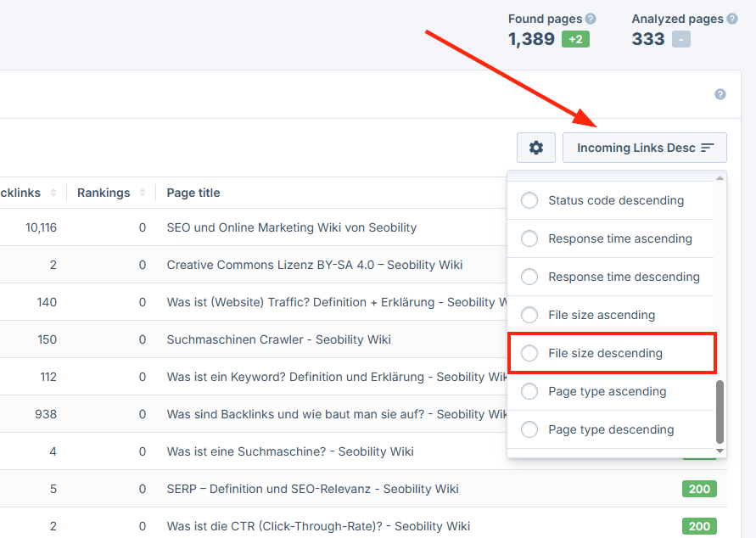Click the Found pages help icon
The image size is (756, 538).
tap(591, 18)
